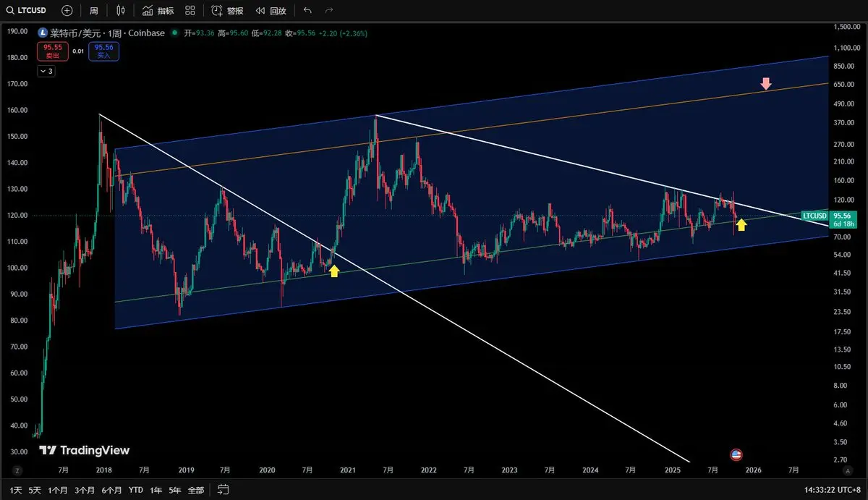Image resolution: width=868 pixels, height=500 pixels.
Task: Click the Litecoin logo in the legend
Action: (x=43, y=33)
